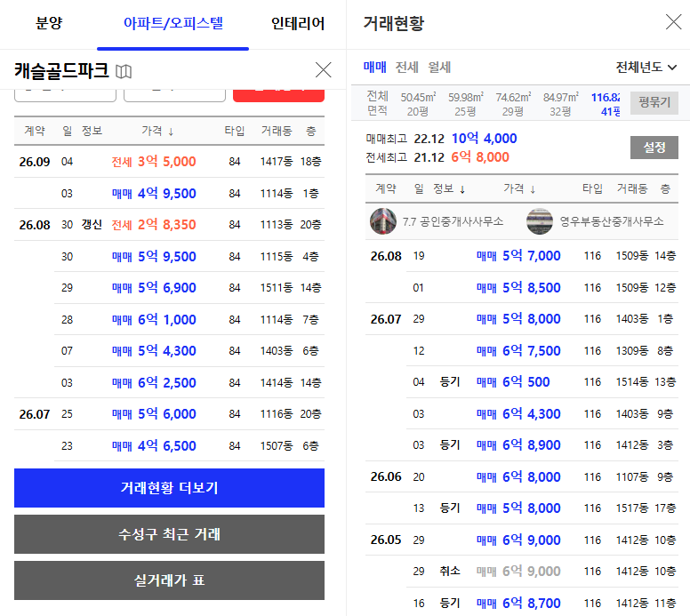Toggle 평묶기 grouping button
The width and height of the screenshot is (690, 616).
point(654,103)
